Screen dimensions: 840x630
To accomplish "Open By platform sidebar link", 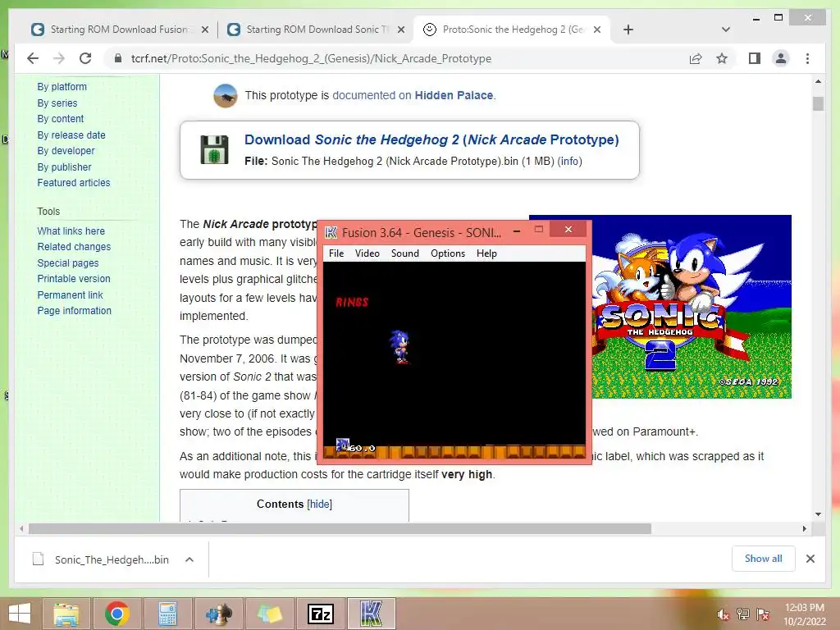I will (x=62, y=87).
